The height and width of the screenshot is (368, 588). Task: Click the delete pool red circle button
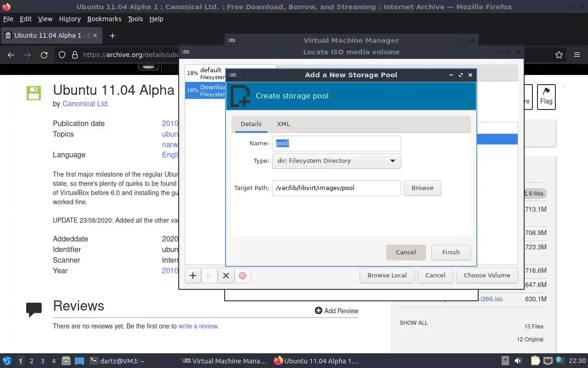[243, 276]
